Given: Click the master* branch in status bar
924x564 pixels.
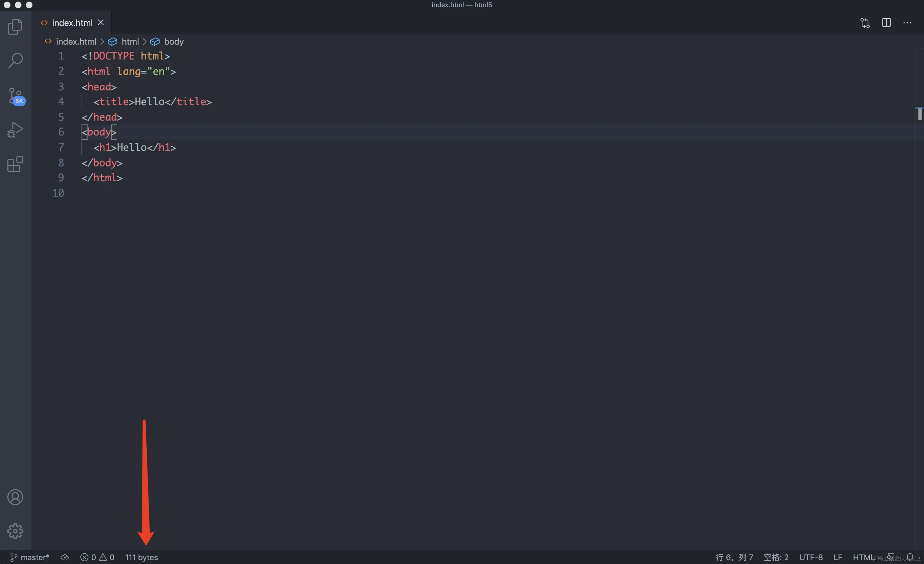Looking at the screenshot, I should point(29,557).
